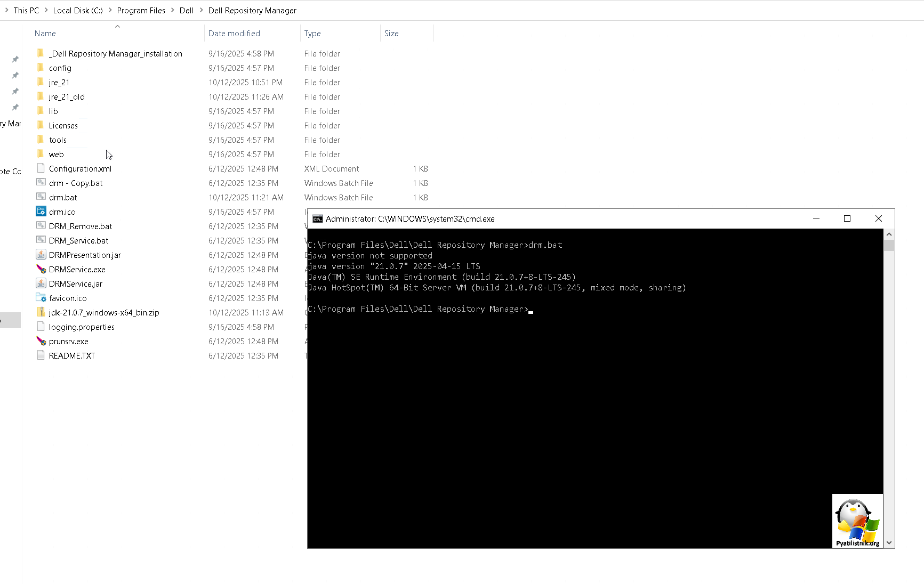Maximize the Administrator cmd.exe window
The width and height of the screenshot is (924, 584).
click(x=847, y=218)
